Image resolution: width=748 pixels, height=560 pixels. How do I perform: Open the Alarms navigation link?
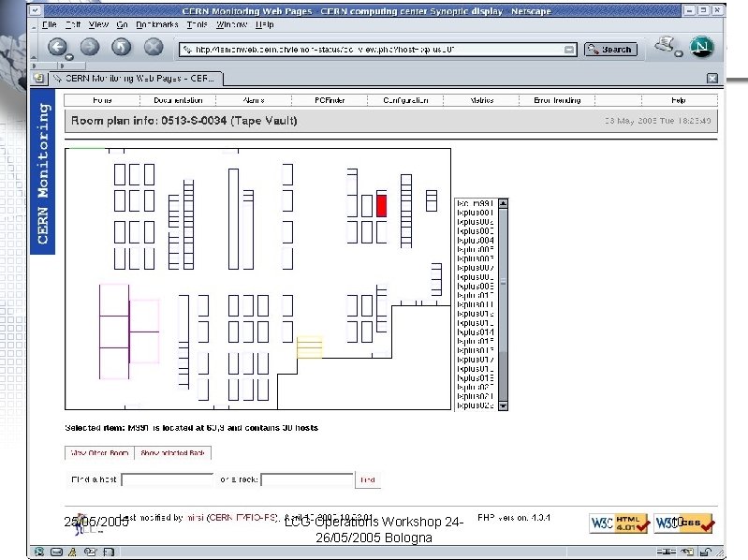[x=254, y=100]
